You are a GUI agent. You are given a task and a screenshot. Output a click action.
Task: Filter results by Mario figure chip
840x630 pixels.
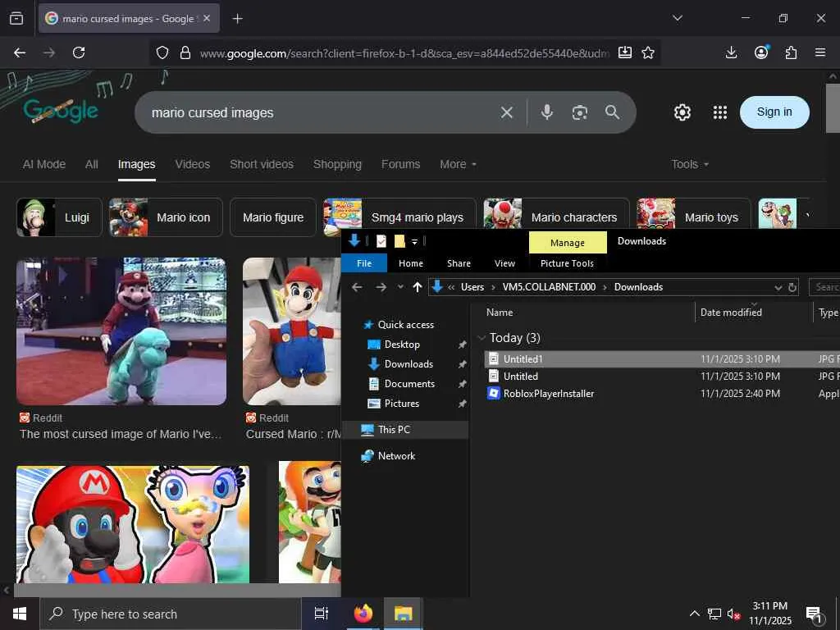[x=273, y=217]
